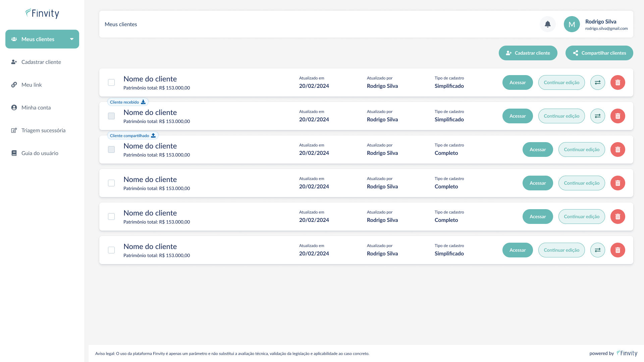
Task: Click top Cadastrar cliente button
Action: click(x=528, y=53)
